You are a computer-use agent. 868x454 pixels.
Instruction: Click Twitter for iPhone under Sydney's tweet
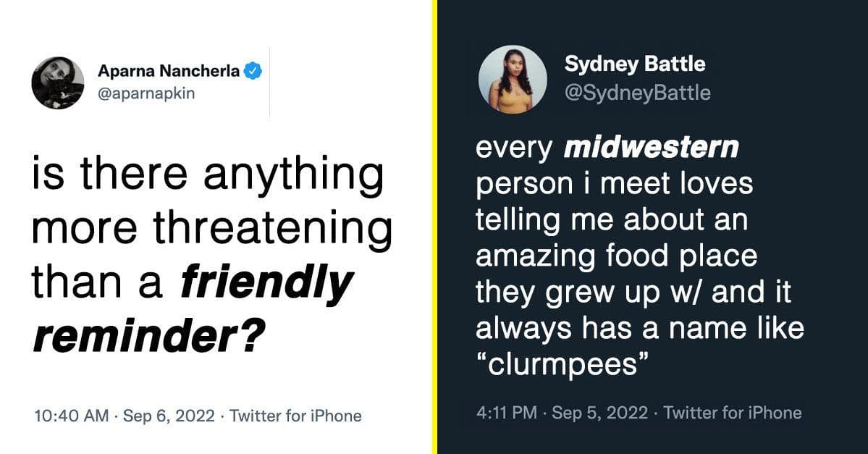click(x=732, y=413)
